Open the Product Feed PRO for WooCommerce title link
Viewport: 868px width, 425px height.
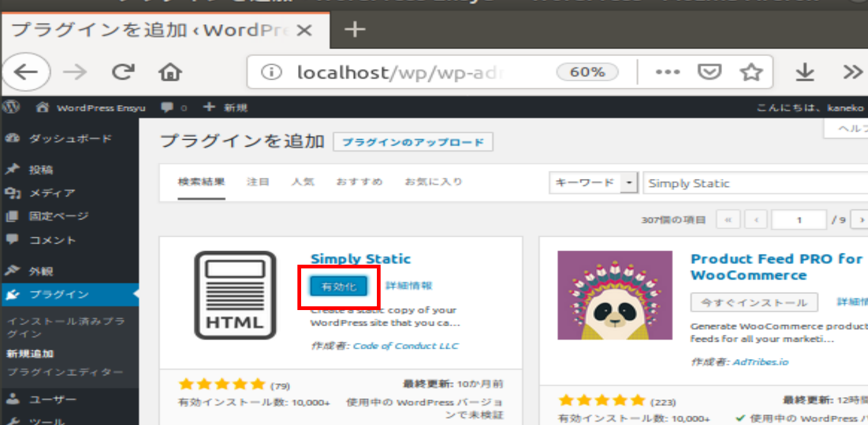click(777, 267)
